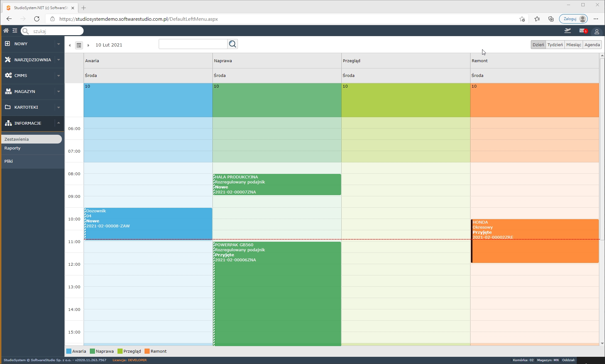605x364 pixels.
Task: Click the calendar vertical scrollbar down arrow
Action: pos(602,343)
